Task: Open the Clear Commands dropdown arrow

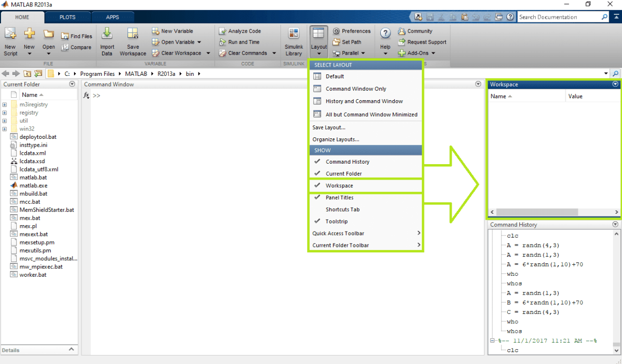Action: pyautogui.click(x=274, y=53)
